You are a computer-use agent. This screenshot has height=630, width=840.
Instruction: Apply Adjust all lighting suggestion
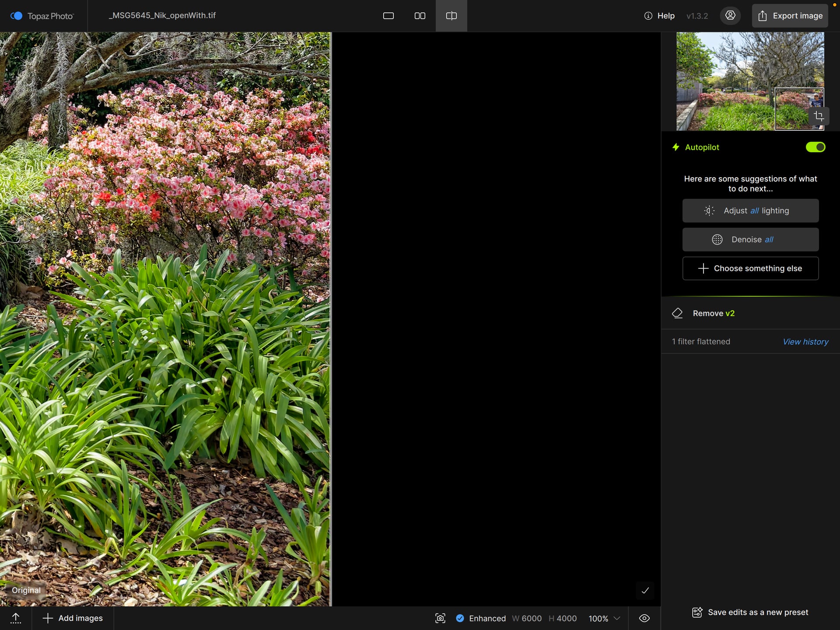coord(750,211)
